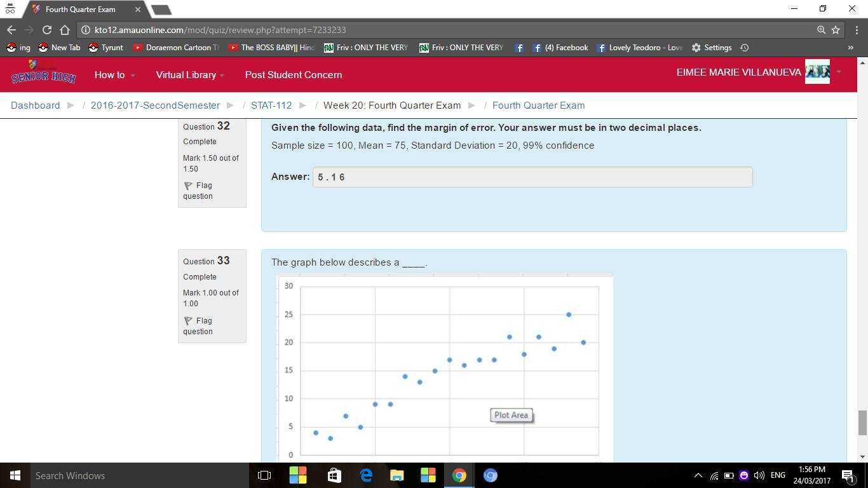Open the Windows Start menu
Viewport: 868px width, 488px height.
click(x=15, y=475)
